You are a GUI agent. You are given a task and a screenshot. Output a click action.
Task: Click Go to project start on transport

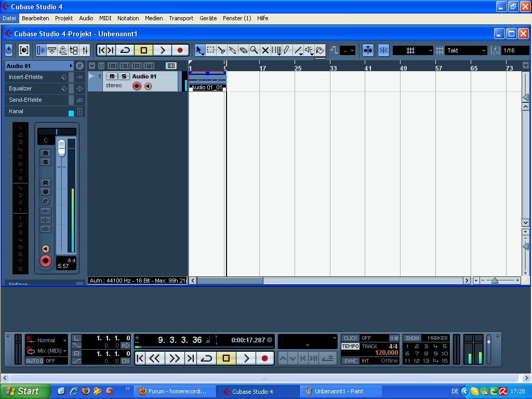[x=140, y=358]
